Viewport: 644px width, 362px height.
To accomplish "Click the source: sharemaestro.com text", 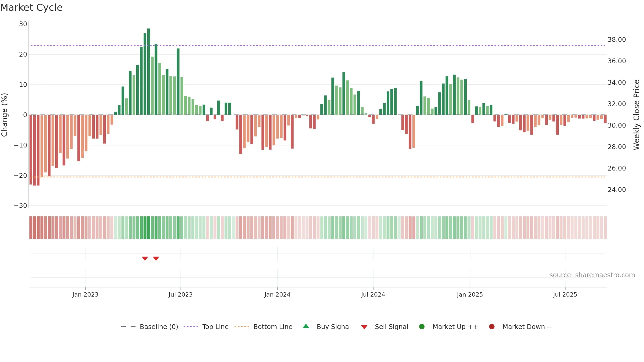I will [592, 275].
